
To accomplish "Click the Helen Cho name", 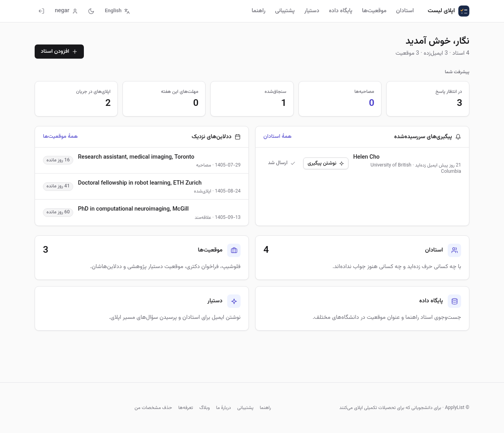I will (366, 157).
